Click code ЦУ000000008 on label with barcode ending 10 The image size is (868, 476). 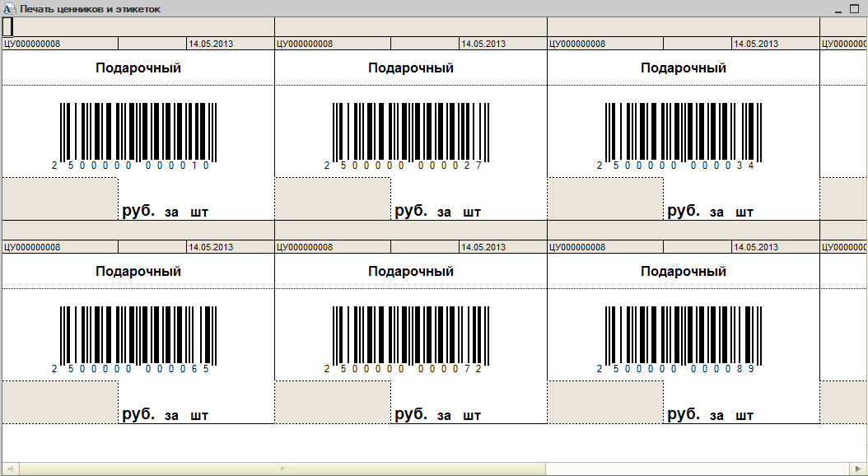(32, 44)
